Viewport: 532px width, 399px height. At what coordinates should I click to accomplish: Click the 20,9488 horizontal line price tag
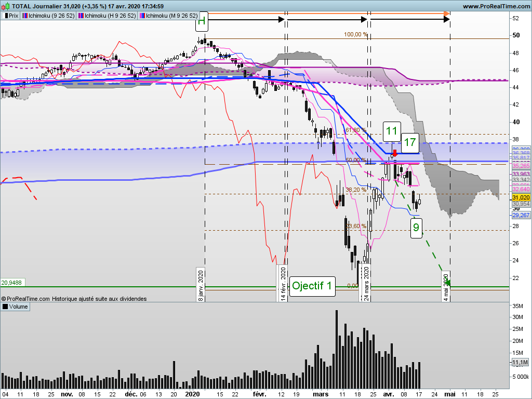[x=13, y=283]
